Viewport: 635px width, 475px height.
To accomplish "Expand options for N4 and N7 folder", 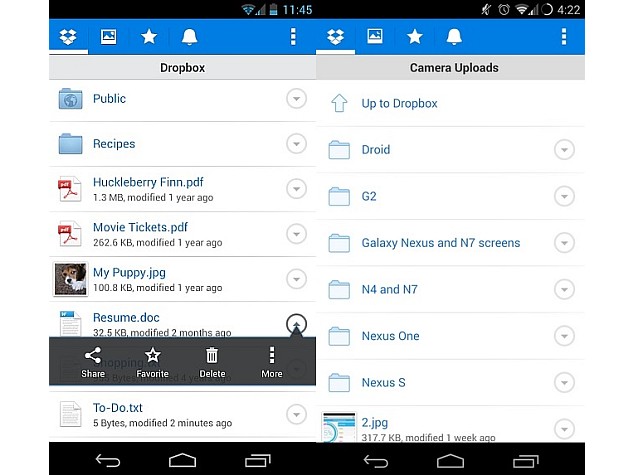I will coord(564,290).
